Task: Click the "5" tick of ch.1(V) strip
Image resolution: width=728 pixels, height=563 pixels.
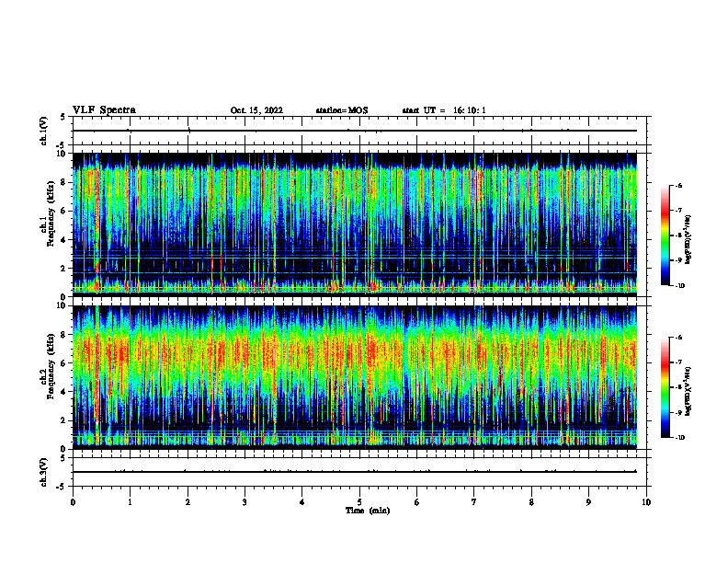Action: 63,118
